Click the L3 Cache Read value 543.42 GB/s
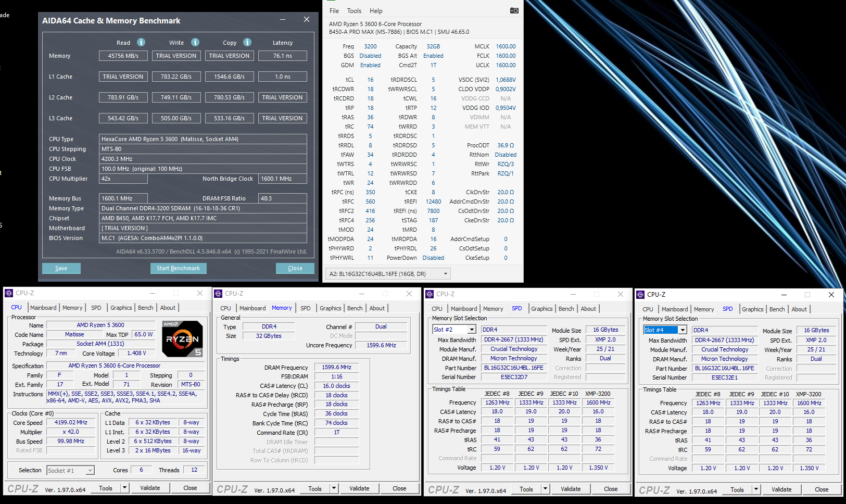 tap(123, 118)
